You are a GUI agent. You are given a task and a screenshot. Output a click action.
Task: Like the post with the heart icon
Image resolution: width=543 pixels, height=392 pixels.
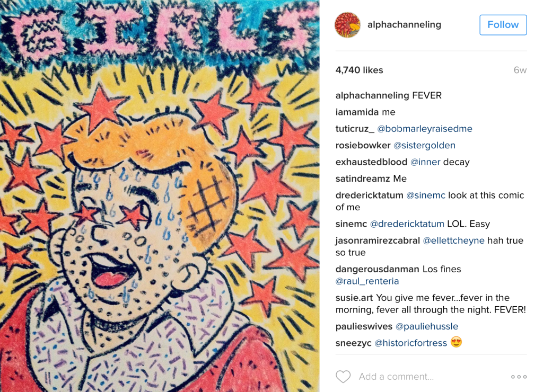click(x=343, y=377)
